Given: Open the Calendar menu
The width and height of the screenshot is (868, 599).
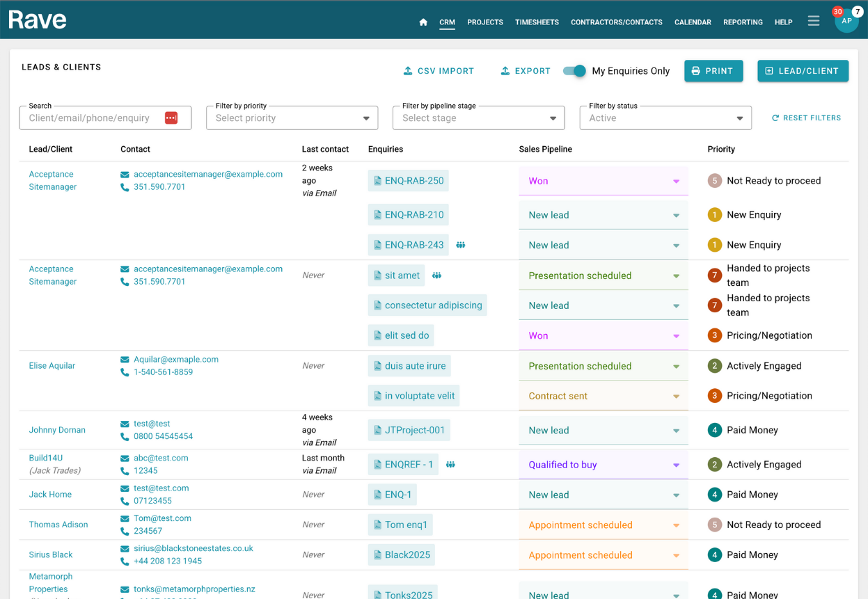Looking at the screenshot, I should tap(693, 22).
